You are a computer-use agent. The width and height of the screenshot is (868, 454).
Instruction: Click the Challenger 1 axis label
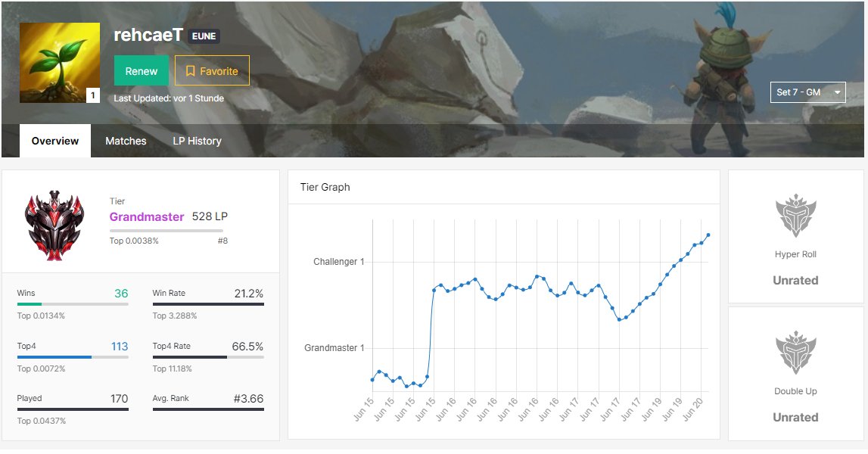tap(339, 261)
